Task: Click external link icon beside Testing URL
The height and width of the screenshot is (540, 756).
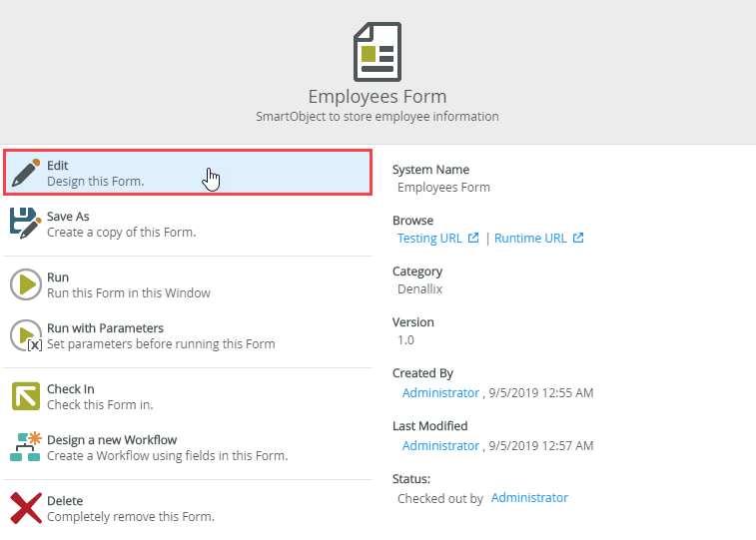Action: [x=474, y=239]
